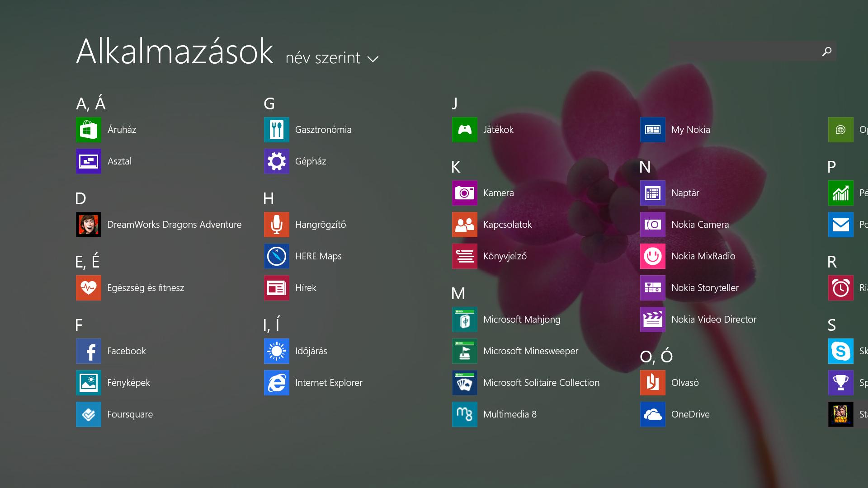Open the Nokia MixRadio smiley icon
The image size is (868, 488).
653,256
